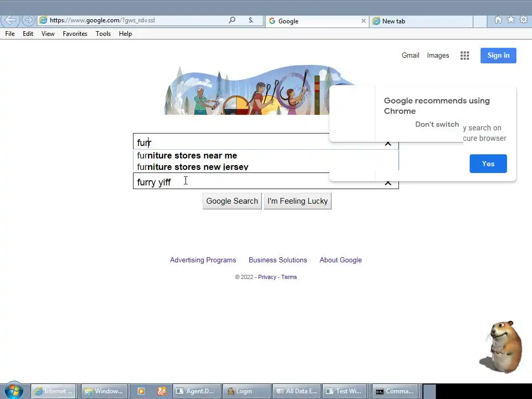Open Favorites star icon in toolbar
Viewport: 532px width, 399px height.
point(511,20)
